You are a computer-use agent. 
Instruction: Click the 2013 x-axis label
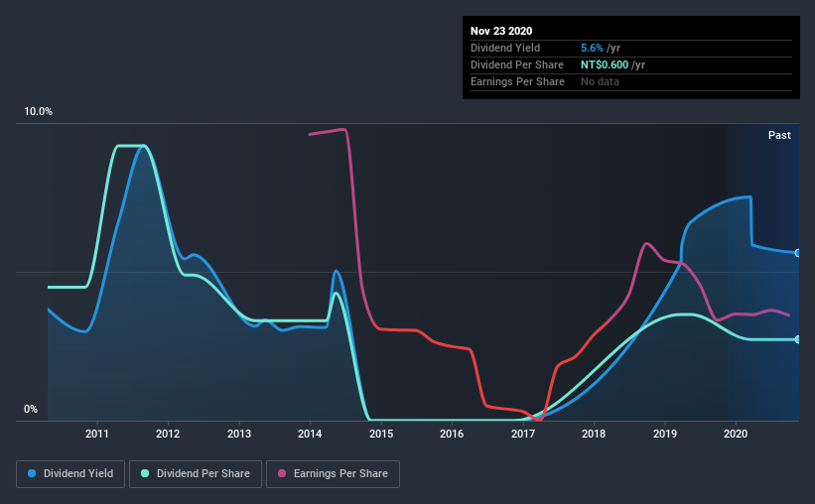coord(239,434)
